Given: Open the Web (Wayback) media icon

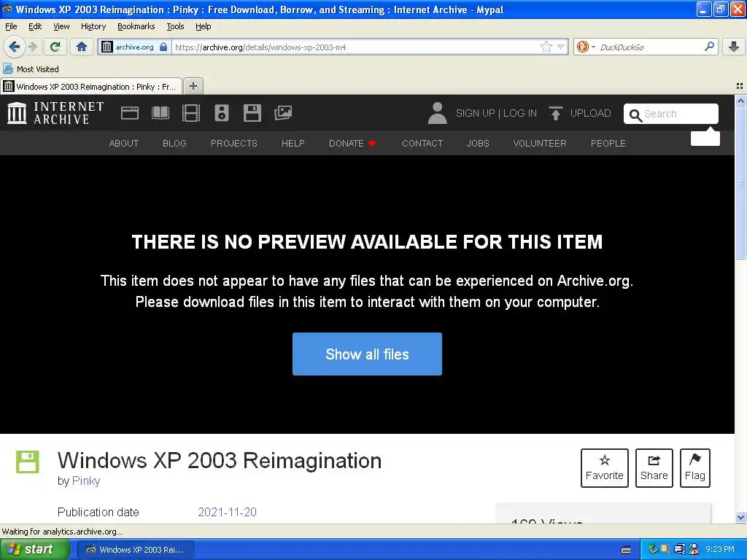Looking at the screenshot, I should [x=130, y=113].
